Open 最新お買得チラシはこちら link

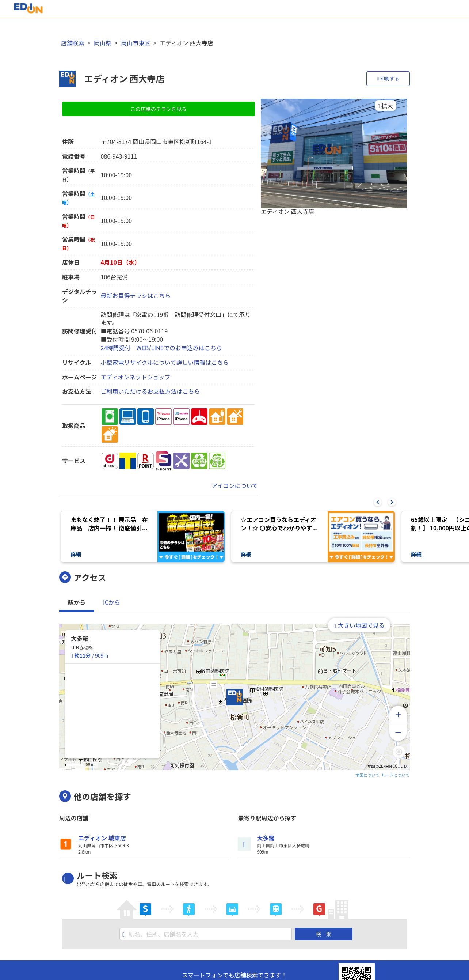(x=135, y=296)
